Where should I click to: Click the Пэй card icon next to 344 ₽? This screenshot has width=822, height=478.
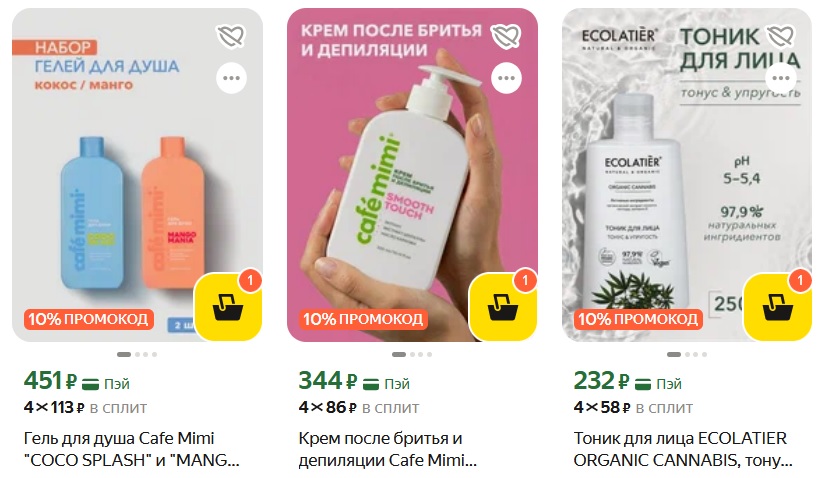371,384
